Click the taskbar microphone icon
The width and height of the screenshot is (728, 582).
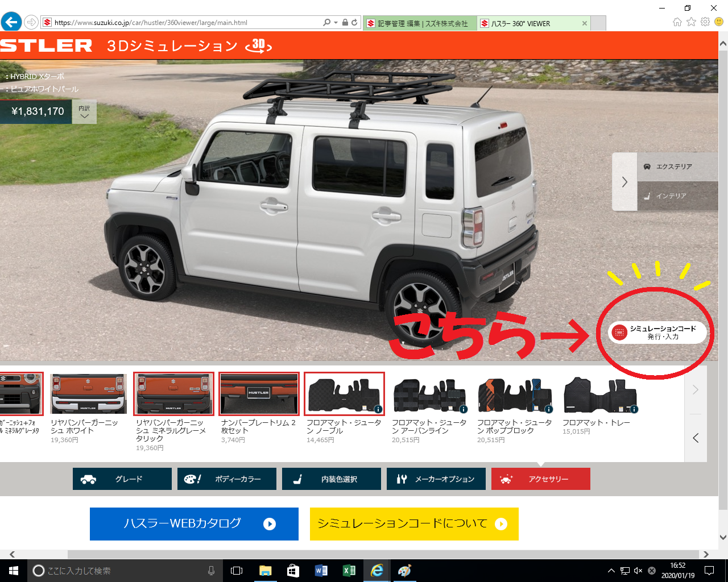pyautogui.click(x=211, y=571)
